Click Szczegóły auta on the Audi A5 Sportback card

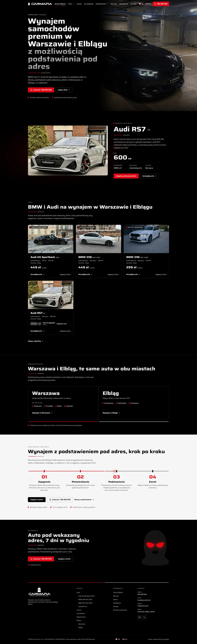[37, 274]
